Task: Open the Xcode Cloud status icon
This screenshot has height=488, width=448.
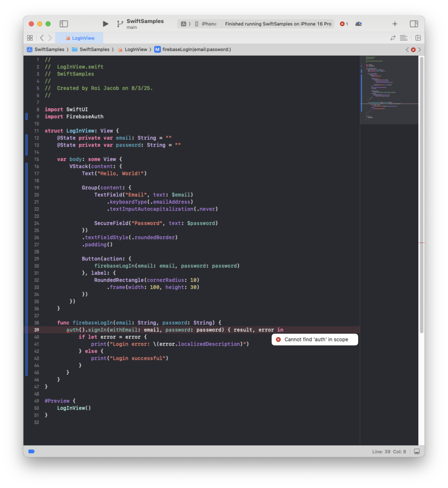Action: pos(359,24)
